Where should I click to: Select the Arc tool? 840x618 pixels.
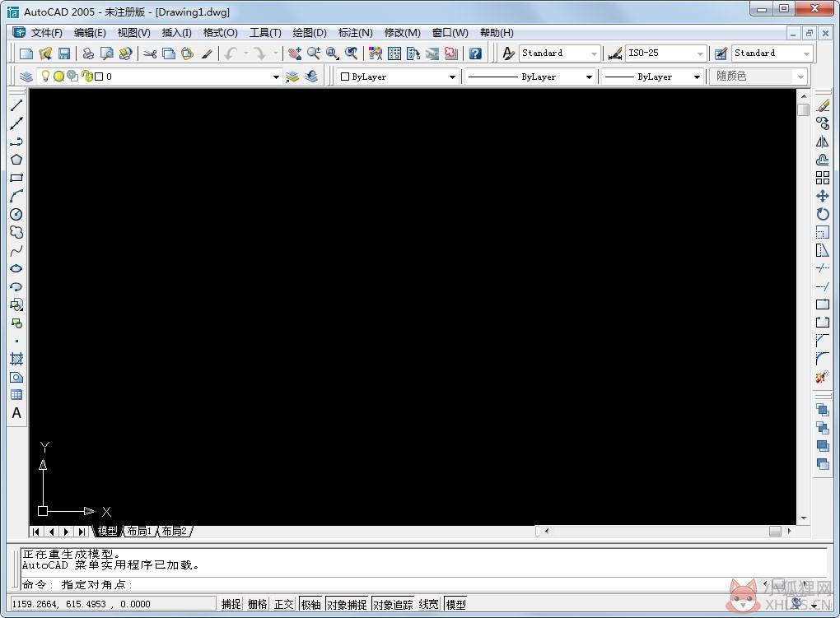coord(16,196)
